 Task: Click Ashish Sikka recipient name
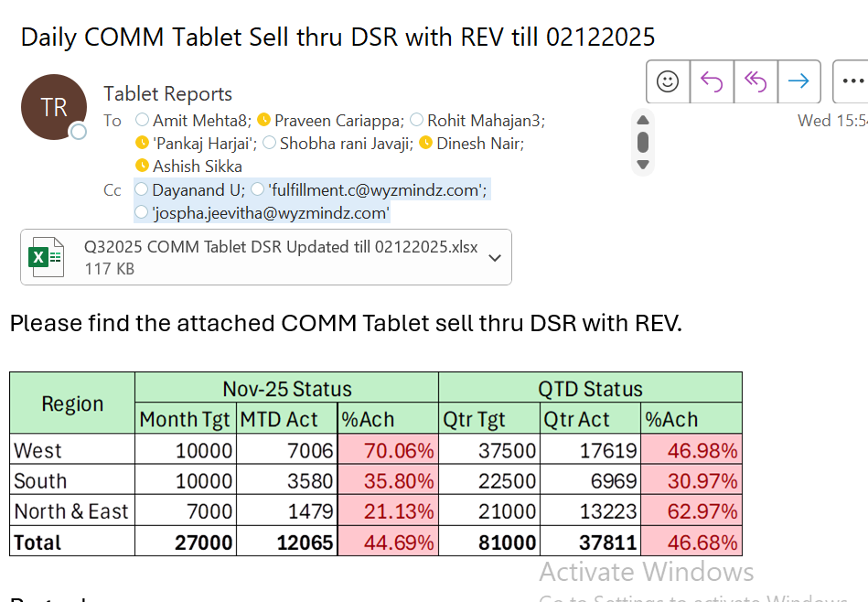click(197, 166)
